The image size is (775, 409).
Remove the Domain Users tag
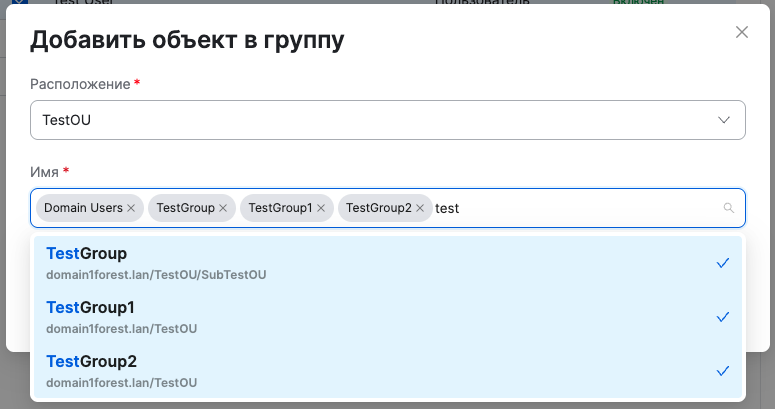point(131,208)
